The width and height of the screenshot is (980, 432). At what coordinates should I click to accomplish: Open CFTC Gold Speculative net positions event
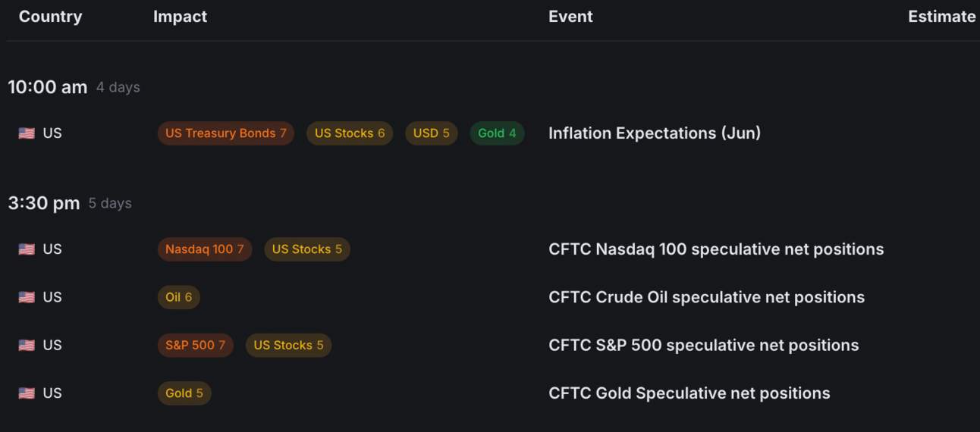pyautogui.click(x=689, y=393)
